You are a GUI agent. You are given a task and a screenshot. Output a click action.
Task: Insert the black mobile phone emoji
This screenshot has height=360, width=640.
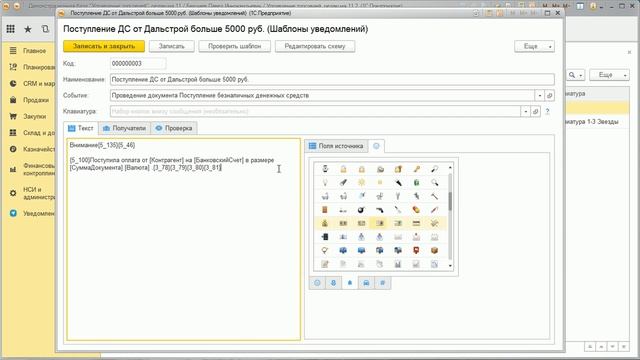point(325,237)
